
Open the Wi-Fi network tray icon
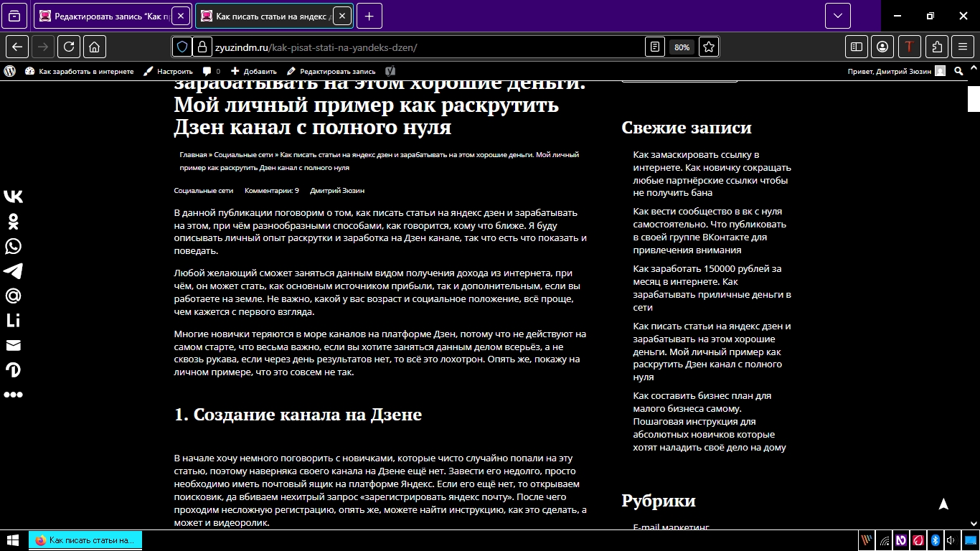click(x=885, y=540)
